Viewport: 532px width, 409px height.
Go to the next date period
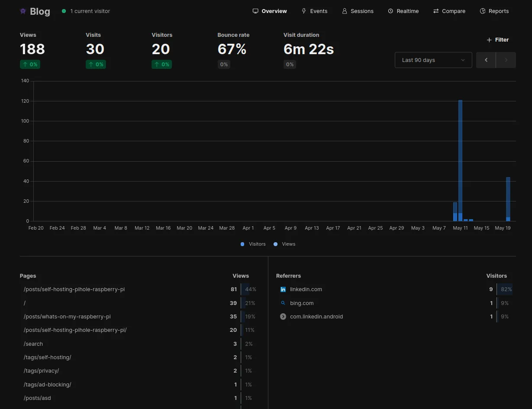point(506,60)
